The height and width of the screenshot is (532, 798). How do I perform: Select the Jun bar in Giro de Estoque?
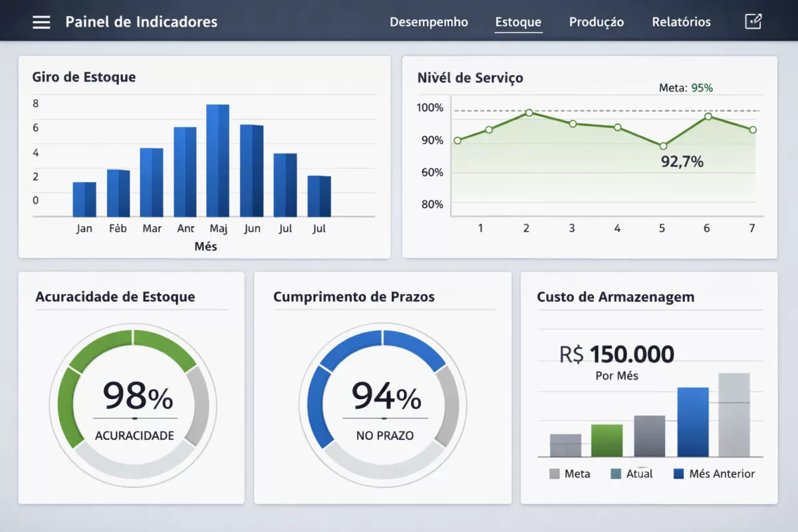[251, 171]
